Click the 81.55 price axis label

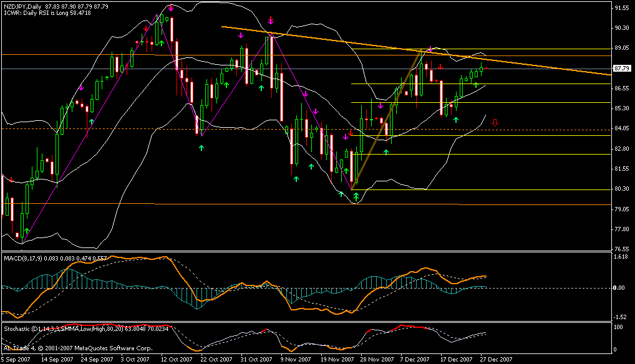coord(622,169)
